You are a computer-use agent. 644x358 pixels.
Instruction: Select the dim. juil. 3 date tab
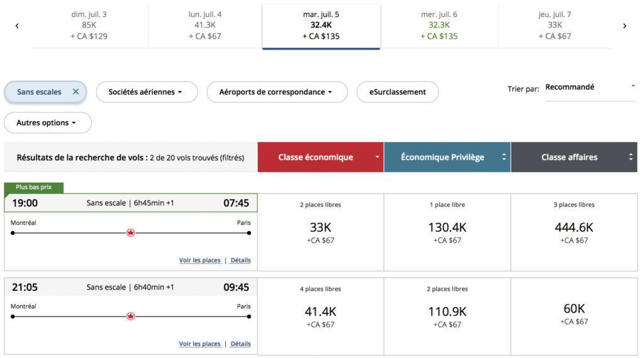(89, 25)
